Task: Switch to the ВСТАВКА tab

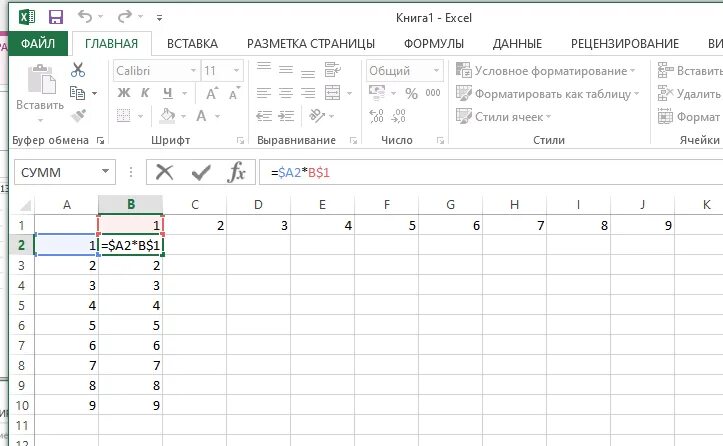Action: (192, 43)
